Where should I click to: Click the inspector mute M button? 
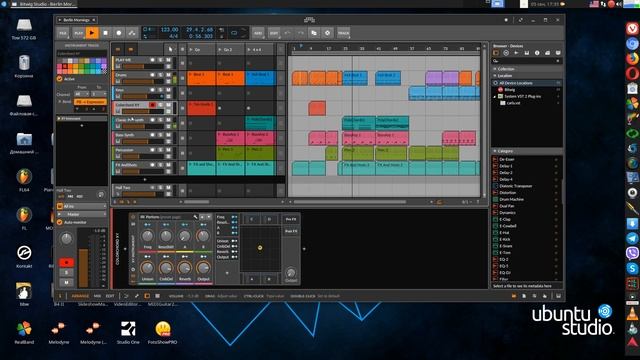[x=67, y=282]
